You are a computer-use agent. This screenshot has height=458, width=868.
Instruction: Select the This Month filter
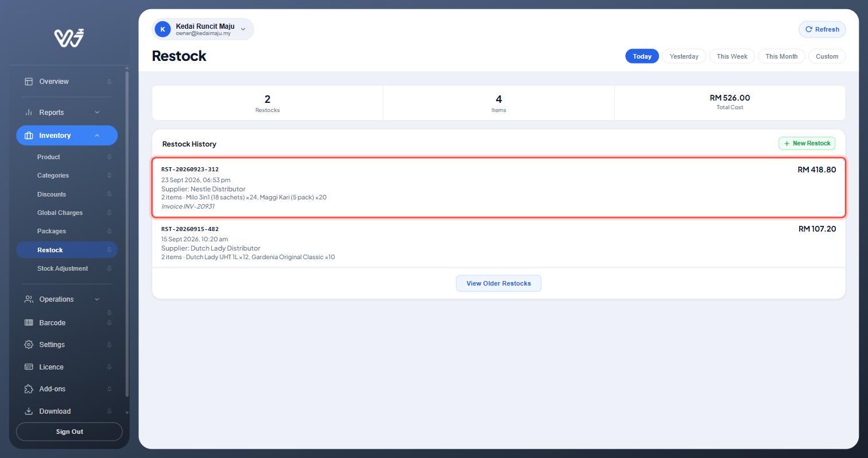781,56
